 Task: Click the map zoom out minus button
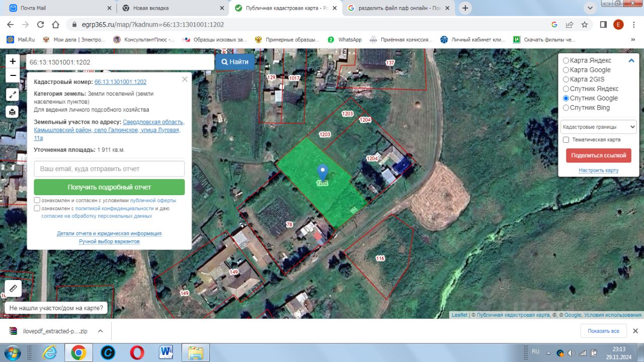coord(13,76)
